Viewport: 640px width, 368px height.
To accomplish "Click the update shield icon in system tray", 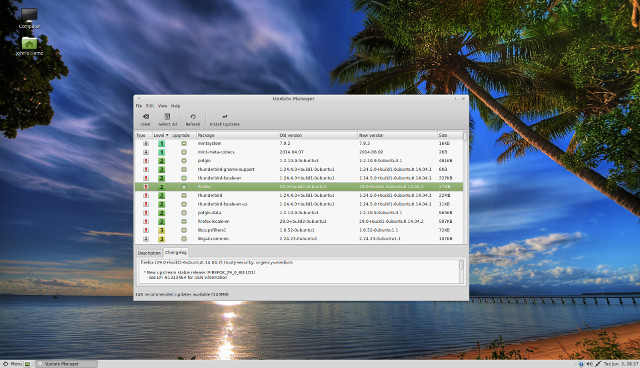I will (581, 364).
